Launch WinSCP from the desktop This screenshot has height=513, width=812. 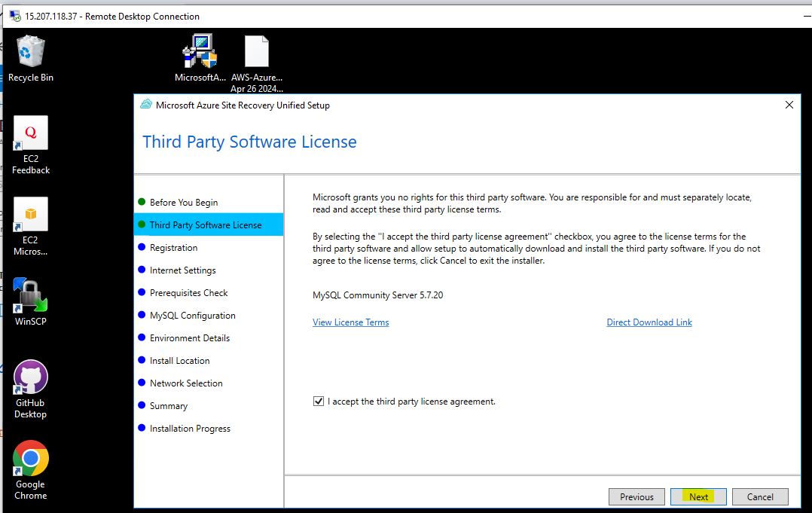tap(30, 296)
